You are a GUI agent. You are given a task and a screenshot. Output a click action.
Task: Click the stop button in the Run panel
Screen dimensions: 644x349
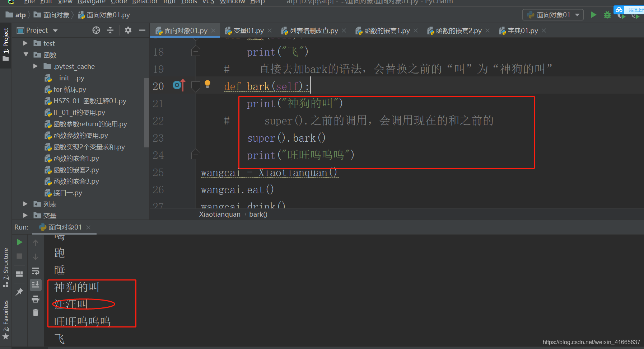(19, 256)
